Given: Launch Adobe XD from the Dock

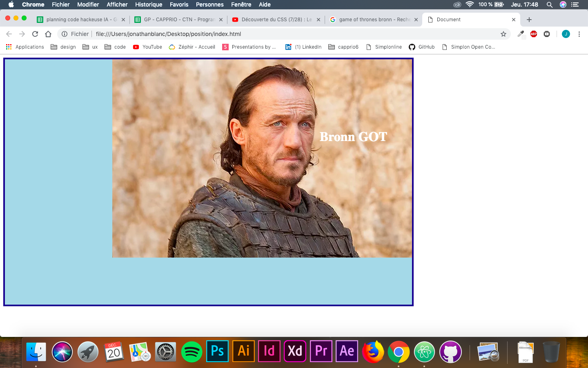Looking at the screenshot, I should (295, 351).
